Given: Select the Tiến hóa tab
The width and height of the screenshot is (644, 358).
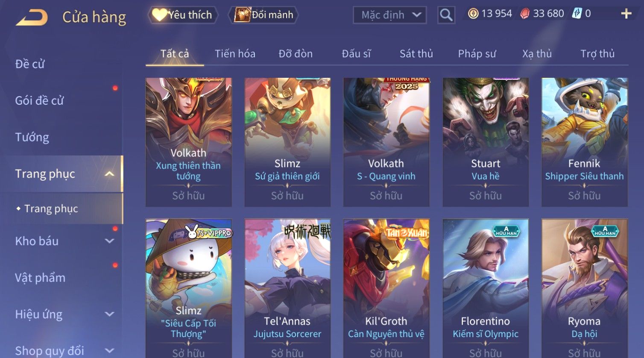Looking at the screenshot, I should pos(235,54).
